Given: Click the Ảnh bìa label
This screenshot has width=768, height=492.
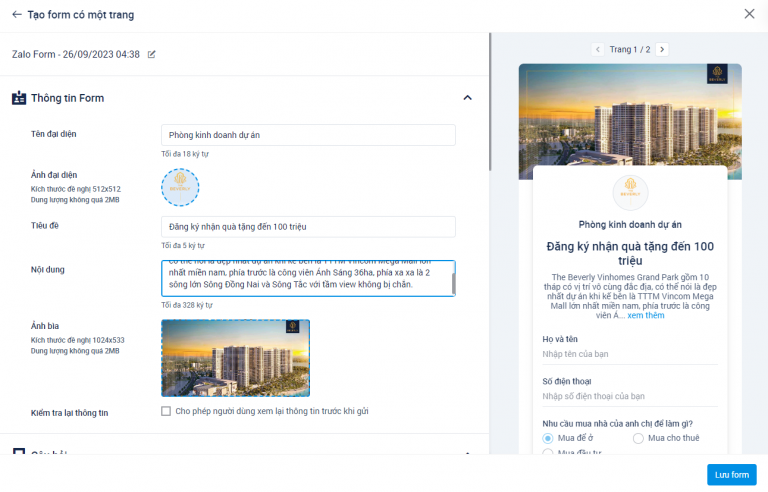Looking at the screenshot, I should pos(45,326).
